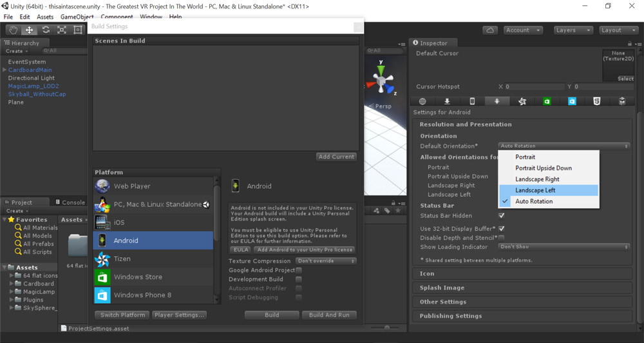Image resolution: width=644 pixels, height=343 pixels.
Task: Open HTML5 WebGL settings tab icon
Action: point(597,101)
